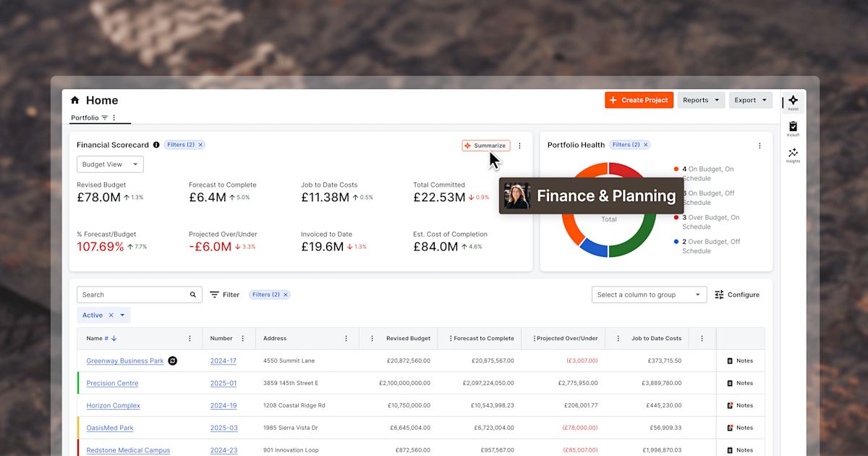Click the table Filter button
This screenshot has height=456, width=868.
click(224, 295)
